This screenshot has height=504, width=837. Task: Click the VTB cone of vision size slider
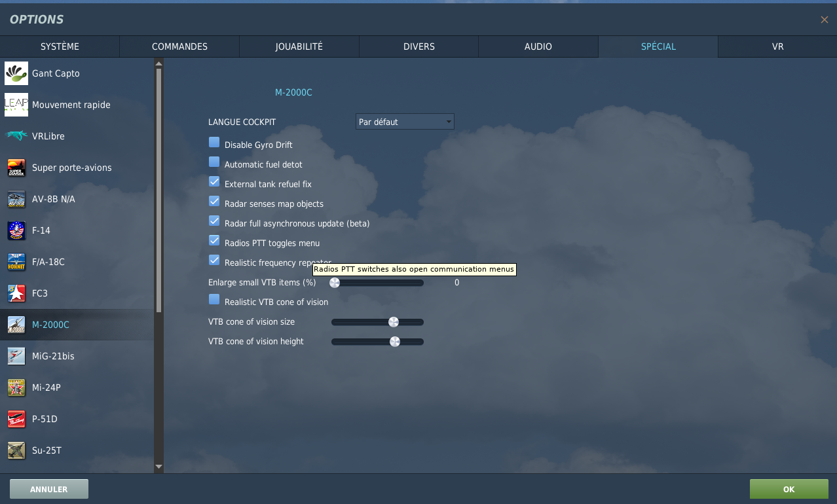377,322
